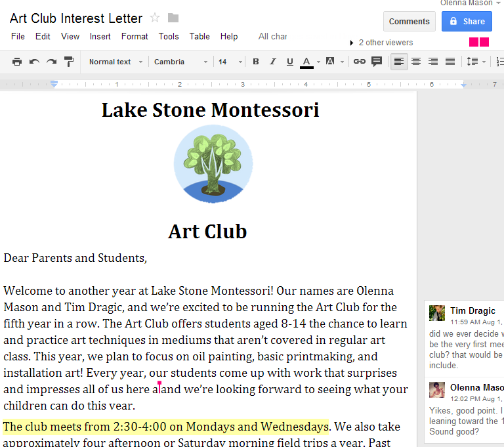
Task: Toggle Underline formatting
Action: pyautogui.click(x=290, y=62)
